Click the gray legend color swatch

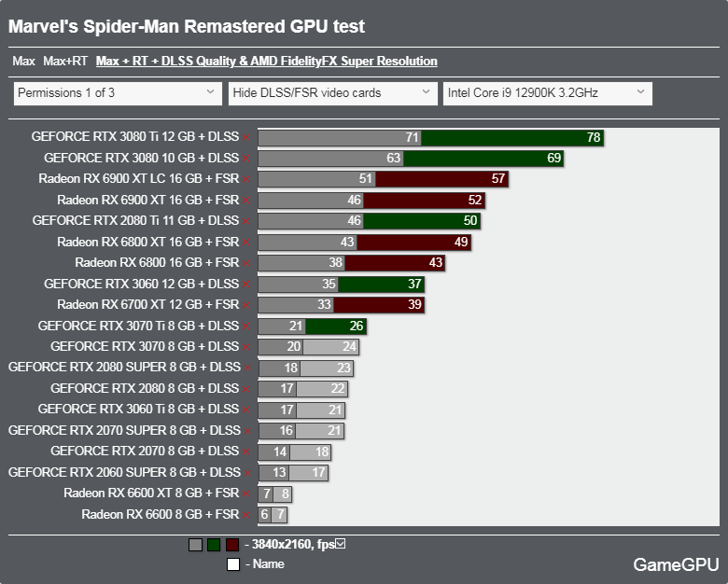point(195,545)
